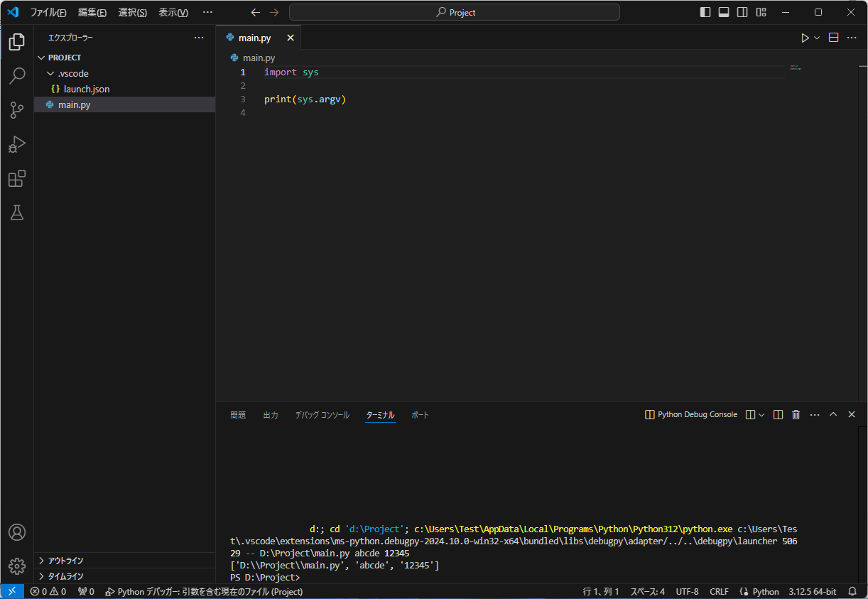Open the 選択 menu
Viewport: 868px width, 599px height.
133,12
